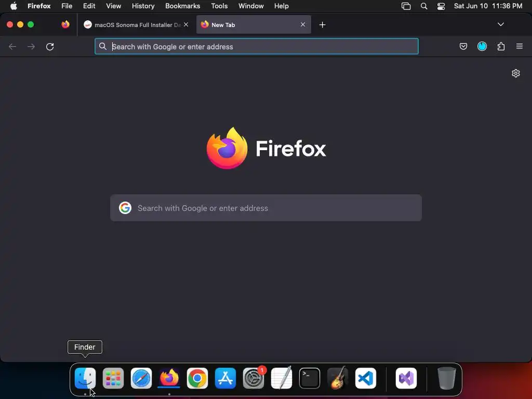Open the Edit menu
The image size is (532, 399).
(x=89, y=6)
